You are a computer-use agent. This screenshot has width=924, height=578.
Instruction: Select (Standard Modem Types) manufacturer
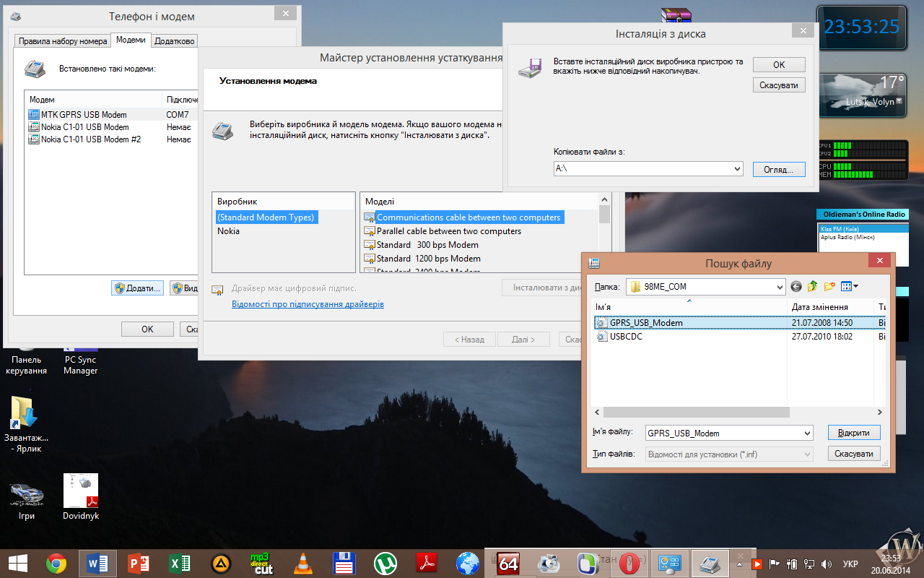tap(266, 217)
